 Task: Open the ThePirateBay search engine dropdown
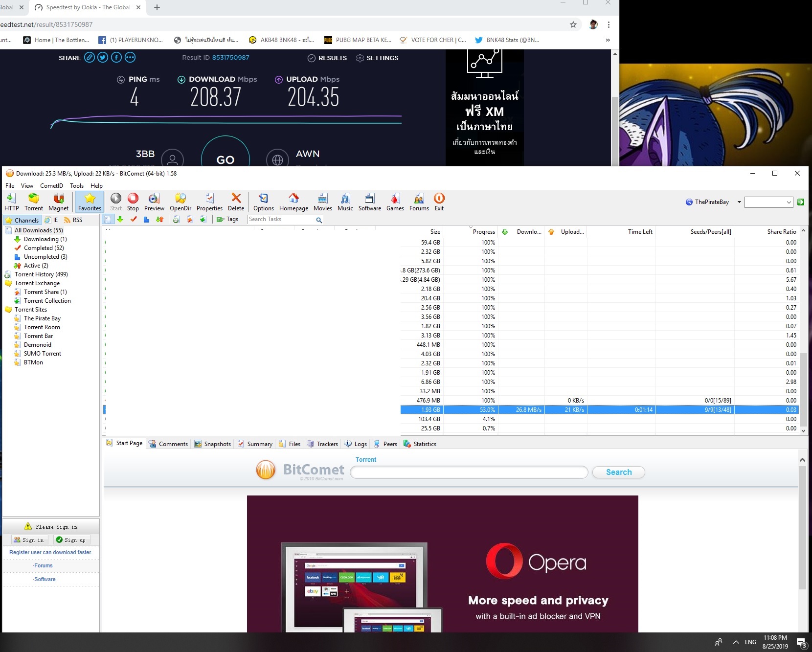[739, 202]
